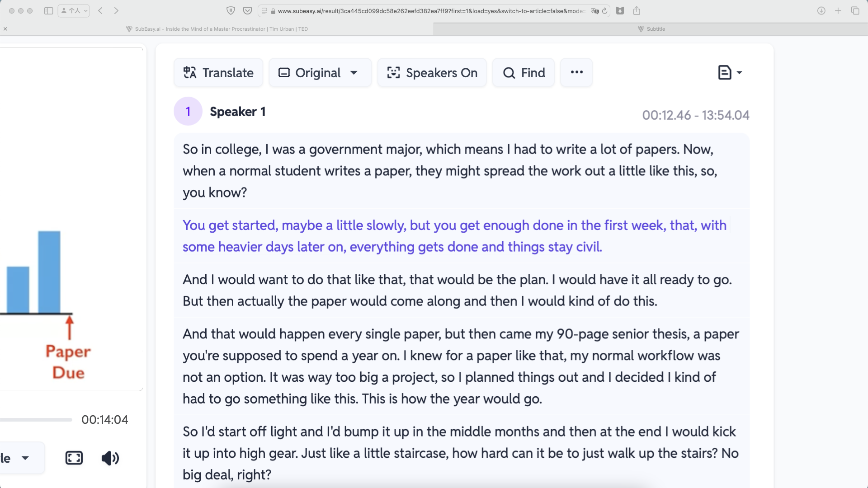Click the downloads arrow icon in toolbar
The height and width of the screenshot is (488, 868).
coord(821,11)
